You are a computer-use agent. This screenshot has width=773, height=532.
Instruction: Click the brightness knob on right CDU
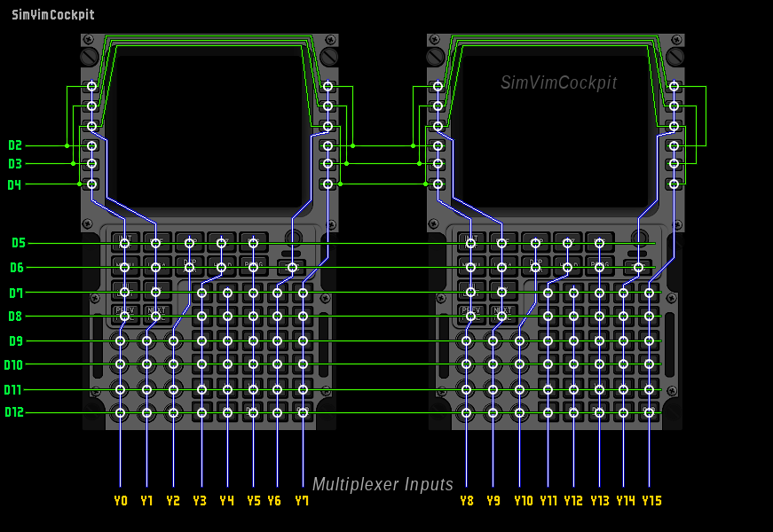pyautogui.click(x=638, y=238)
